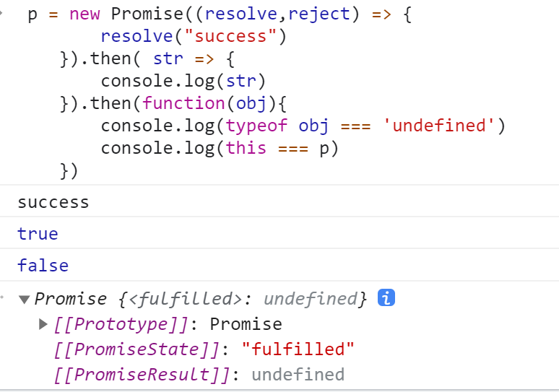
Task: Click the 'new Promise' keyword in code
Action: point(126,14)
